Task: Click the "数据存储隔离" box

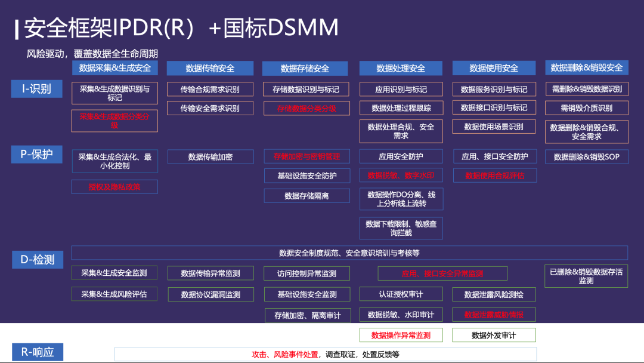Action: (307, 196)
